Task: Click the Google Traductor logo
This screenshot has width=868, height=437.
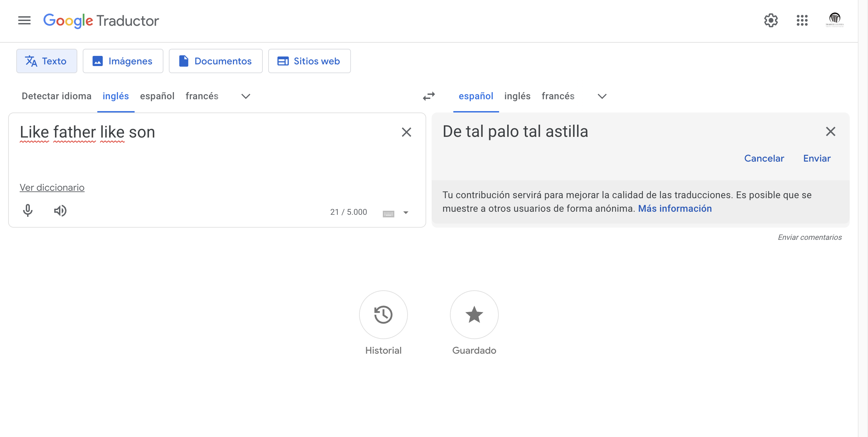Action: 101,21
